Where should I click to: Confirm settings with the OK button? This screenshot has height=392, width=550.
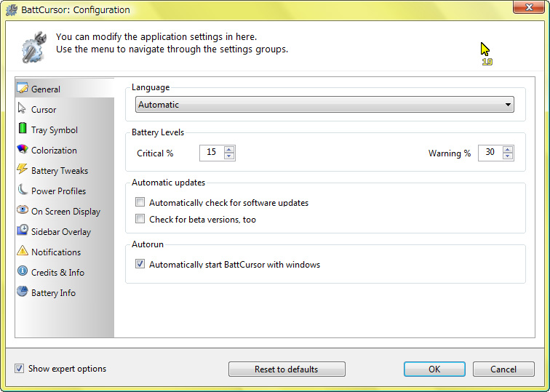pos(434,369)
